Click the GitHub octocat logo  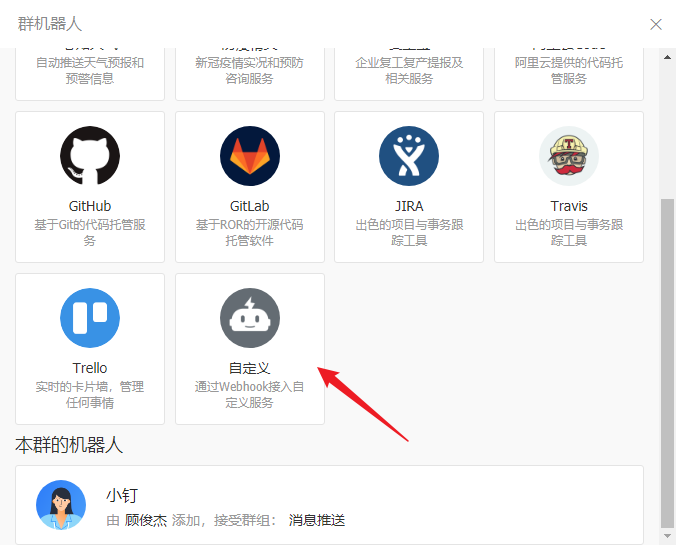point(90,156)
